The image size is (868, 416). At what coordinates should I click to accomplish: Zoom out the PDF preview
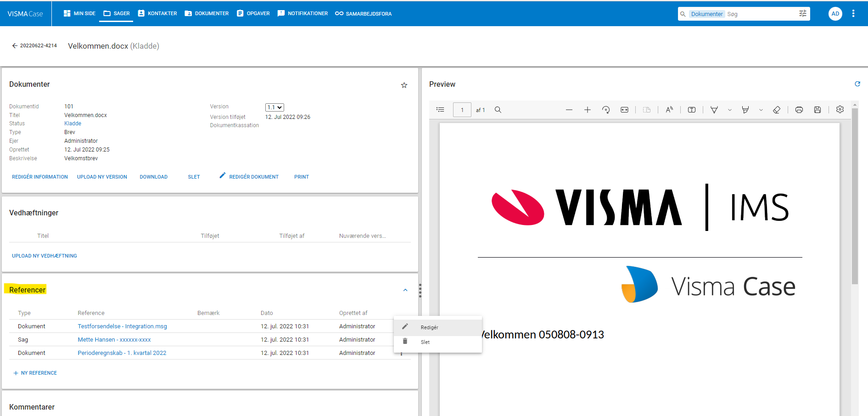(x=569, y=110)
